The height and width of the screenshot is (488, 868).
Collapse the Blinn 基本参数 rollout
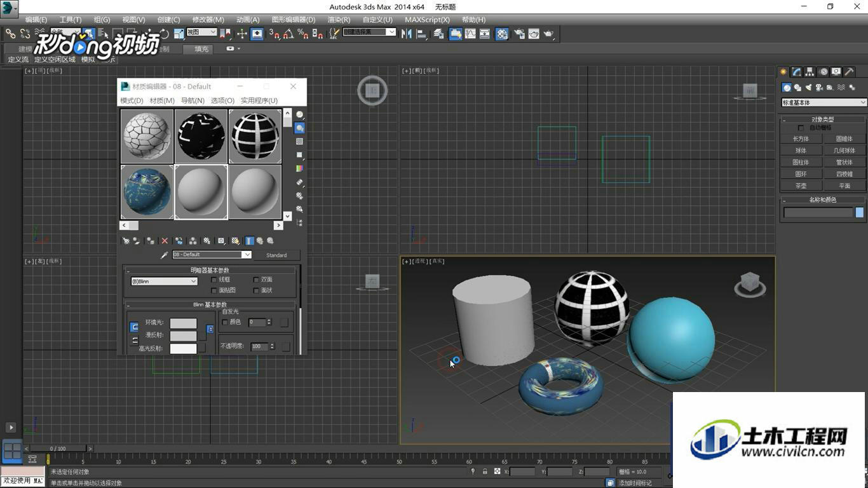coord(211,305)
